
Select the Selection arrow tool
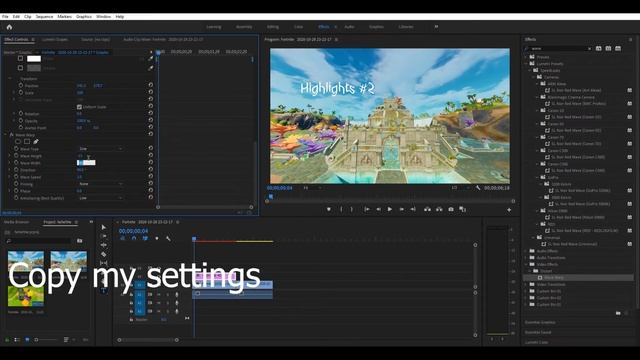pos(104,227)
